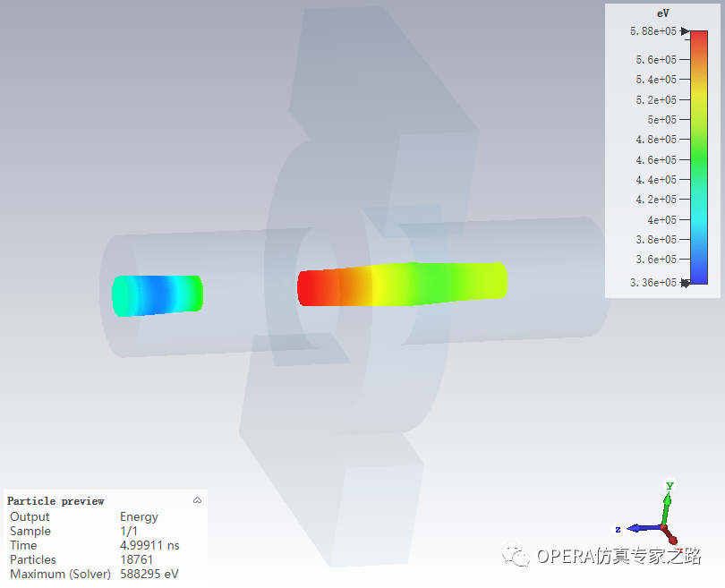This screenshot has height=588, width=725.
Task: Click the Output value 'Energy'
Action: [139, 516]
